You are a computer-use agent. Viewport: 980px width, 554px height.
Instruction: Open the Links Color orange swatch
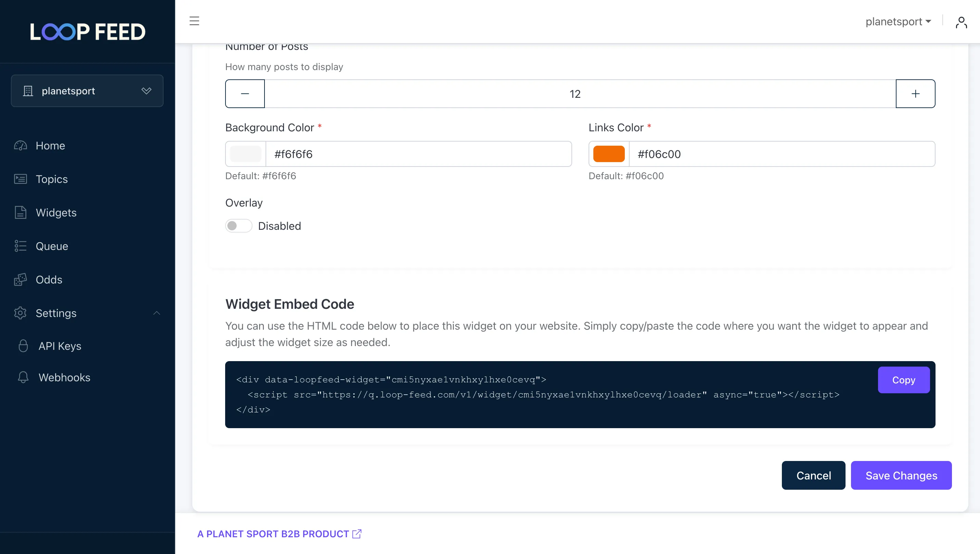pos(608,154)
